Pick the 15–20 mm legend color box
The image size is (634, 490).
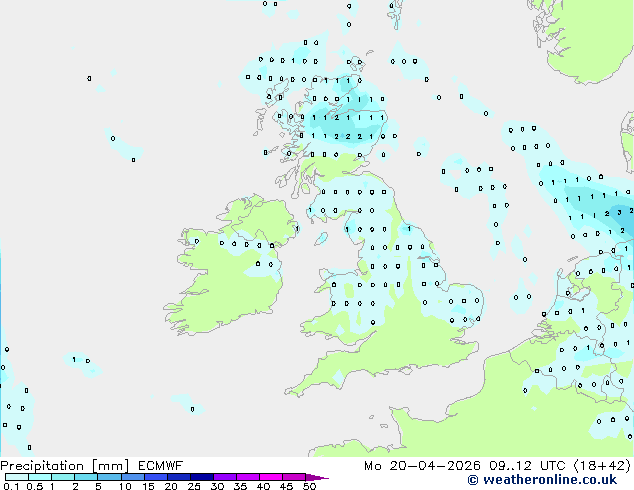click(x=156, y=477)
